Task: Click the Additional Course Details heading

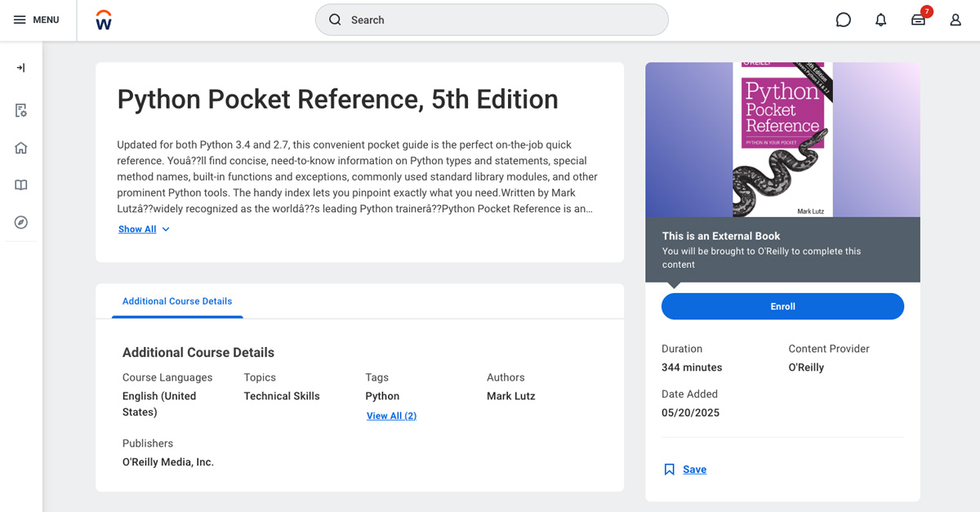Action: [198, 353]
